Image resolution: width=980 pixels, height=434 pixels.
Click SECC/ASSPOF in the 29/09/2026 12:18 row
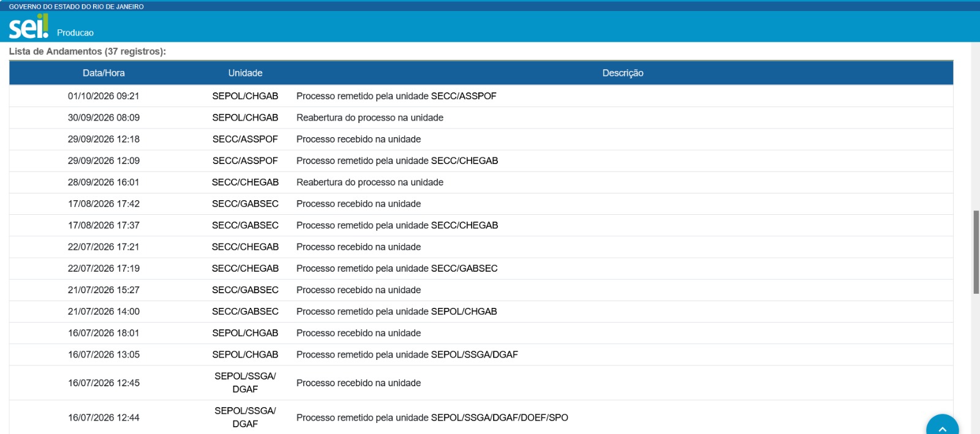(245, 139)
